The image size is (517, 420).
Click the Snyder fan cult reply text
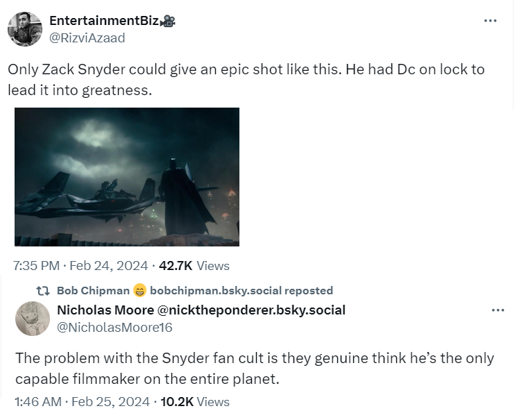click(254, 368)
